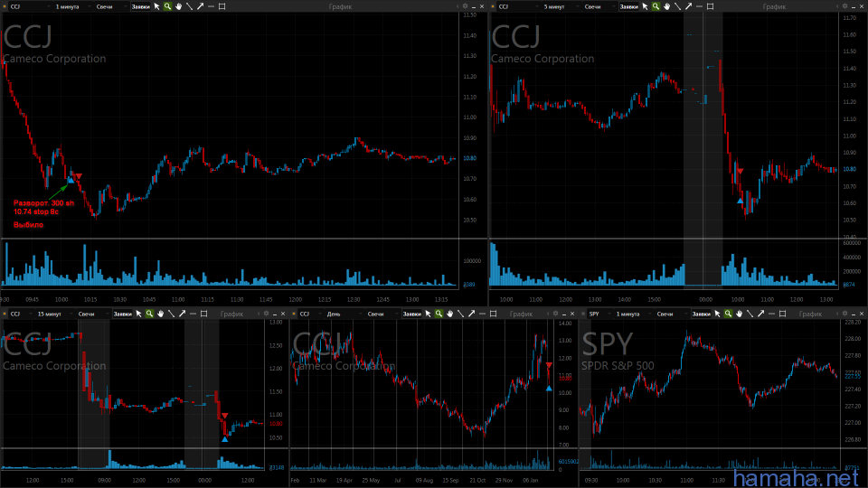Select rectangle tool in 1-minute CCJ chart

[x=222, y=6]
